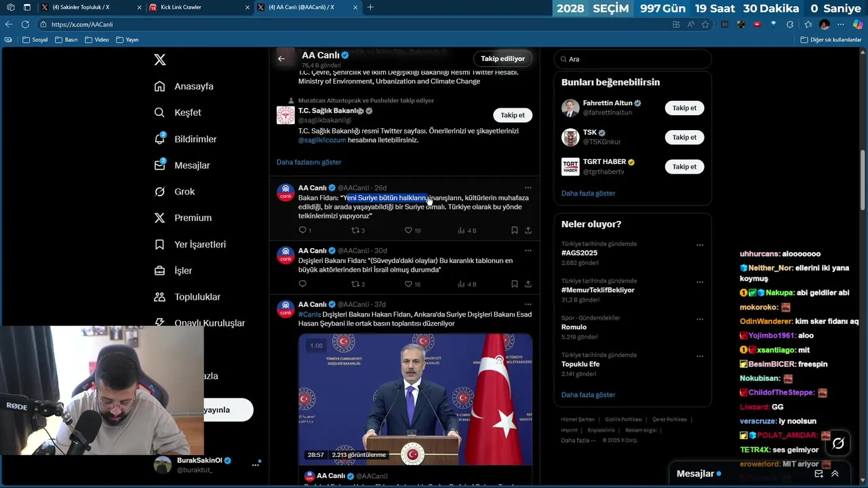Open more options on 26d post

click(x=528, y=188)
